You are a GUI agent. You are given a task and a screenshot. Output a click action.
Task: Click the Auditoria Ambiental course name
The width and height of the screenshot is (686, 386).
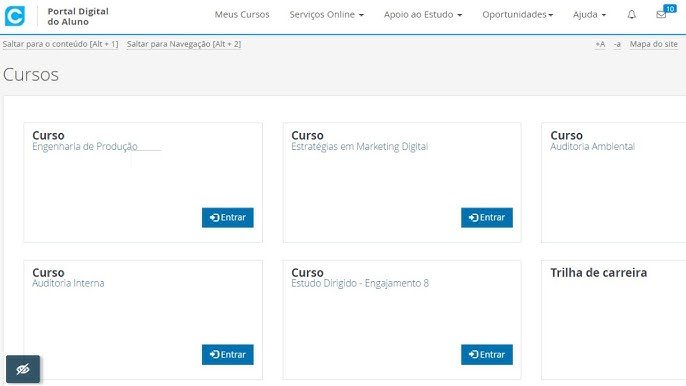tap(592, 147)
